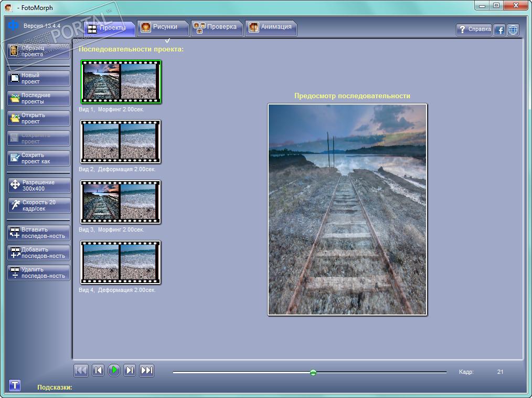Open the Facebook page icon
The height and width of the screenshot is (398, 532).
click(x=499, y=30)
